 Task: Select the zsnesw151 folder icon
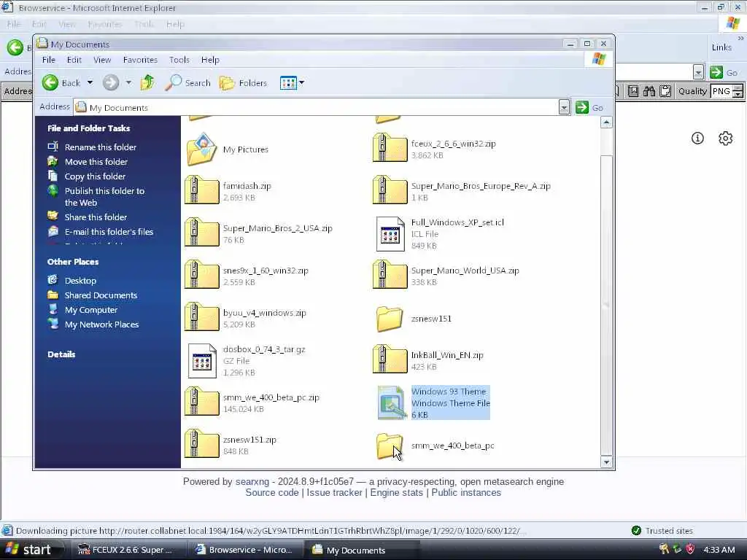pos(390,319)
